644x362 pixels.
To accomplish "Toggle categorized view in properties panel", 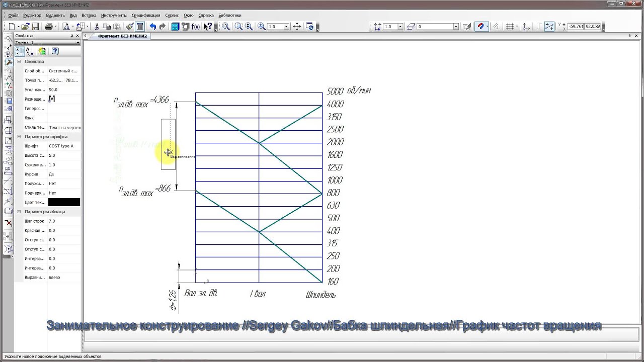I will coord(19,51).
